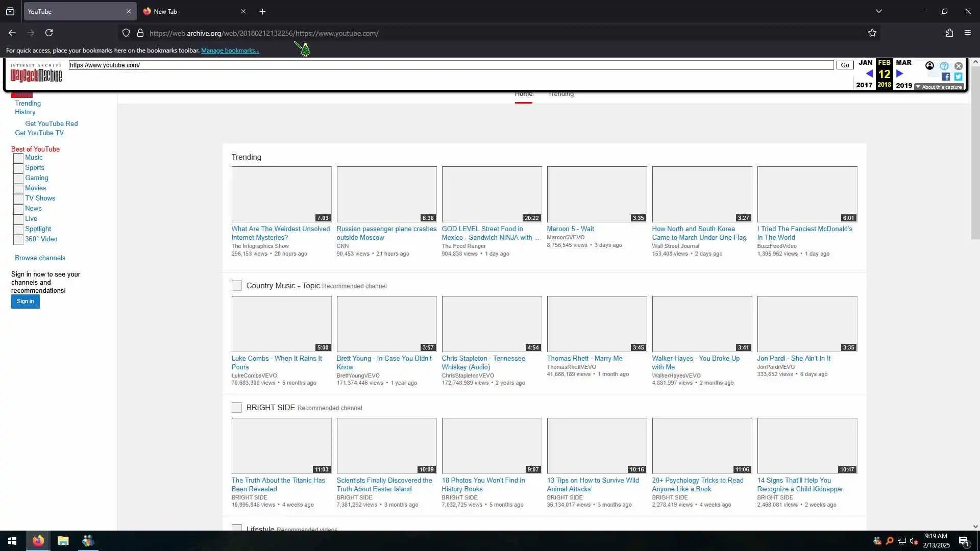The height and width of the screenshot is (551, 980).
Task: Open Firefox extensions puzzle icon
Action: click(949, 33)
